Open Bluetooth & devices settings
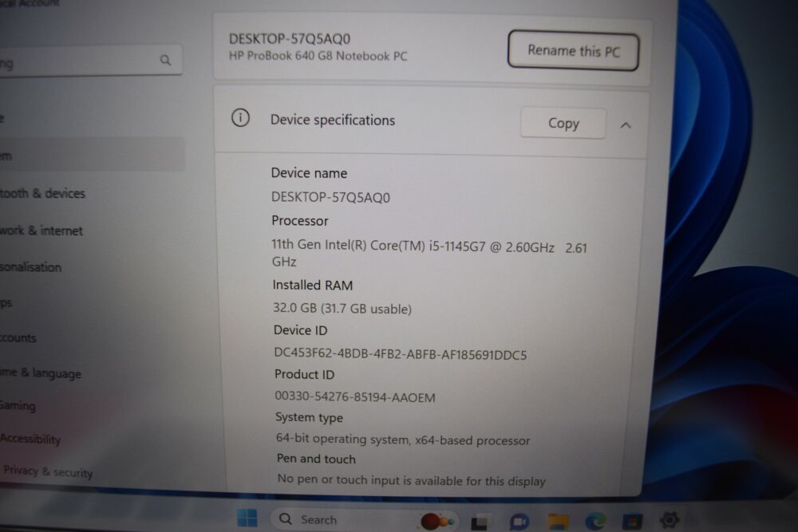The image size is (798, 532). click(42, 193)
